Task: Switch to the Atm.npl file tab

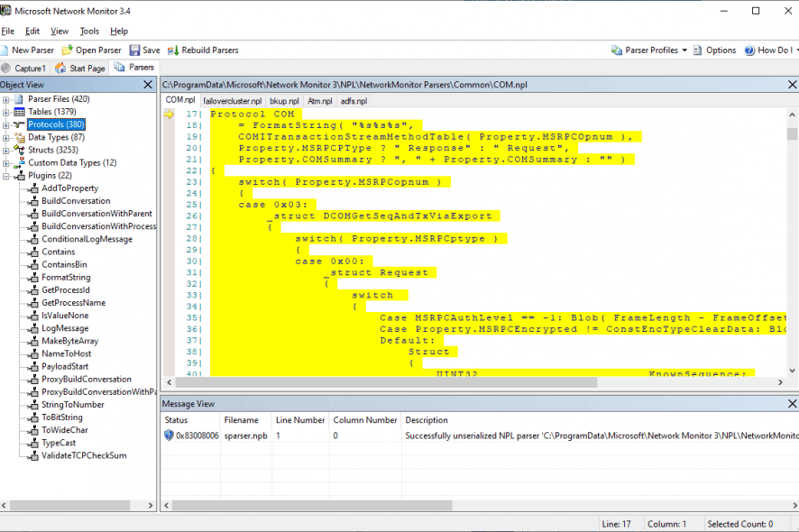Action: click(319, 101)
